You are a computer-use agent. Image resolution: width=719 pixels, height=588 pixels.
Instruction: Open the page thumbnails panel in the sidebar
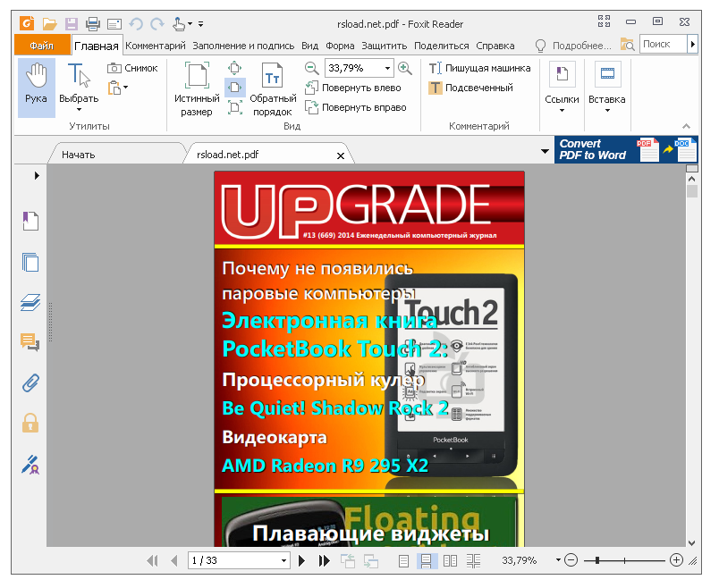coord(30,262)
